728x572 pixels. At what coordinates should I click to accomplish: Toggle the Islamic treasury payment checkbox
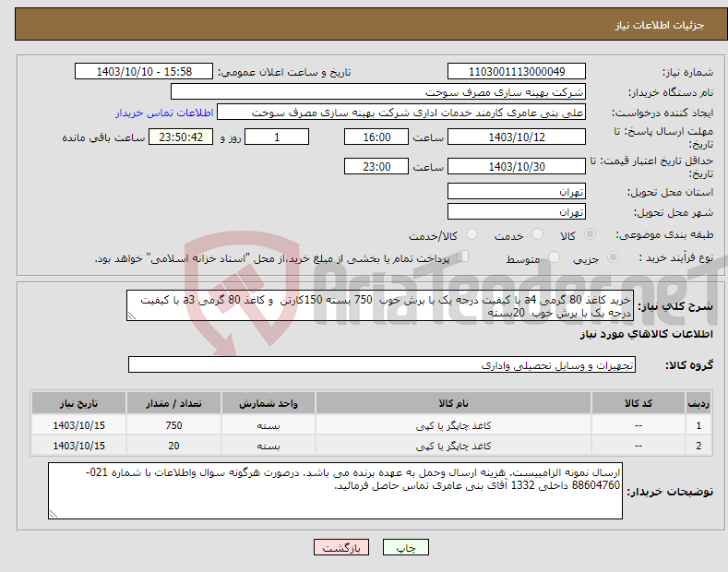463,256
